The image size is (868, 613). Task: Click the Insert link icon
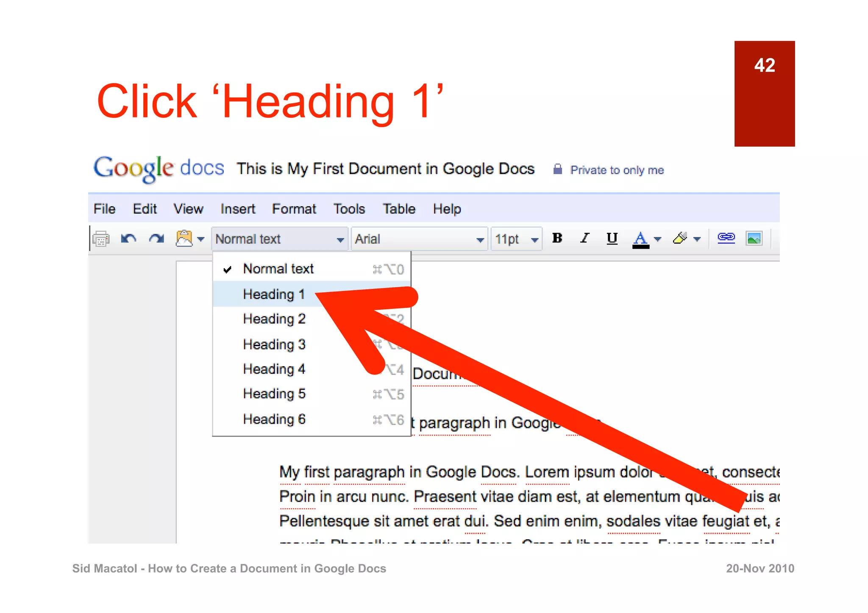[726, 238]
